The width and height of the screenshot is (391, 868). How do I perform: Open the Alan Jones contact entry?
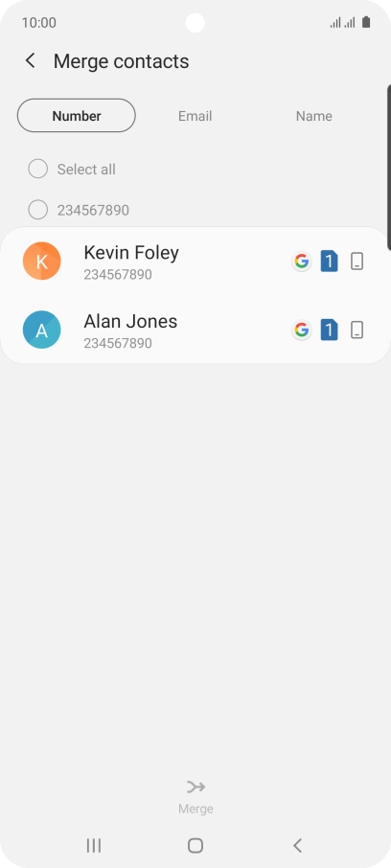(195, 330)
